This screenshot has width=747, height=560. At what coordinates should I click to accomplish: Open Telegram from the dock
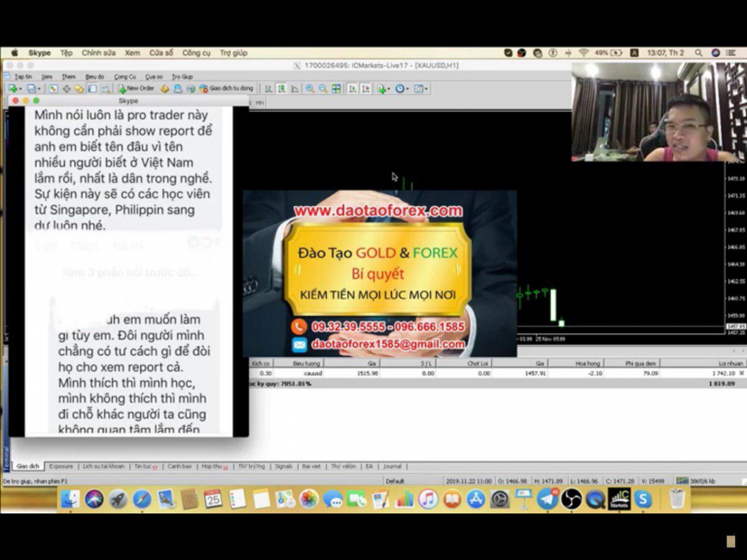pyautogui.click(x=547, y=498)
